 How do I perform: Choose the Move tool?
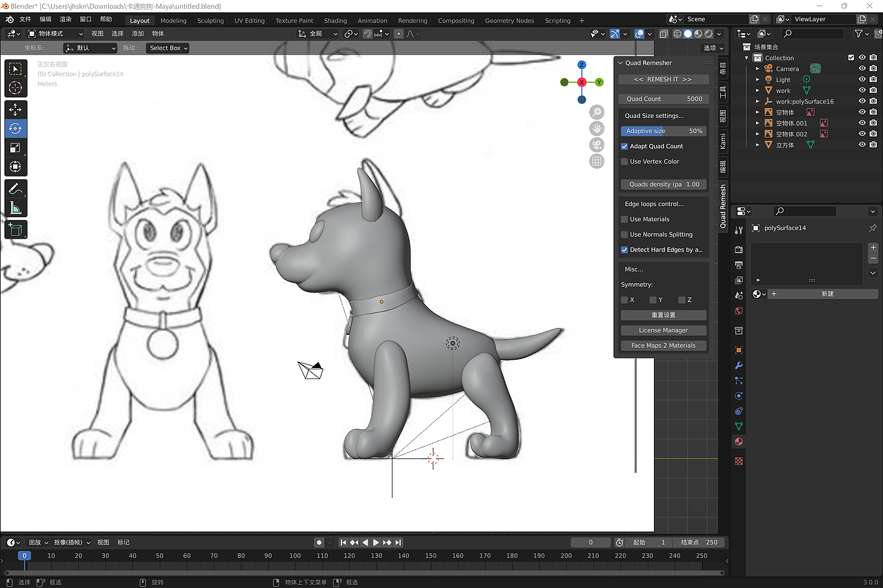(x=16, y=110)
